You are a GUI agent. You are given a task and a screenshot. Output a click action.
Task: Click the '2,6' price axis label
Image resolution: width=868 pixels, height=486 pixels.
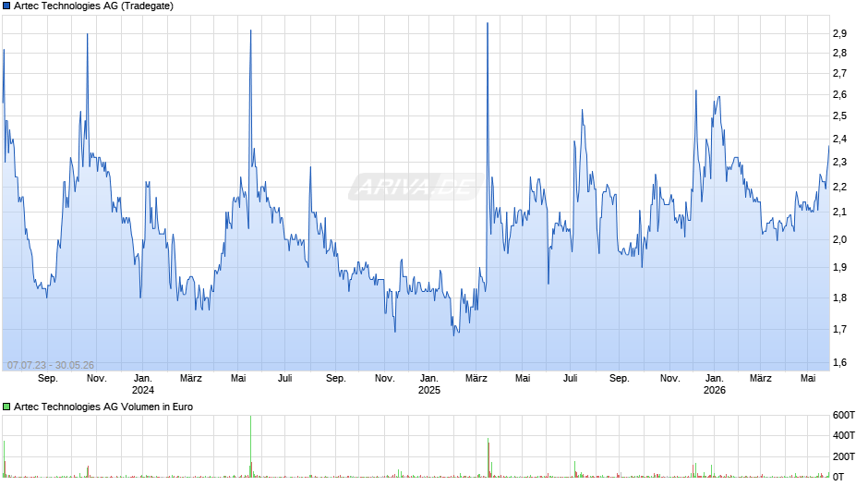[x=839, y=95]
